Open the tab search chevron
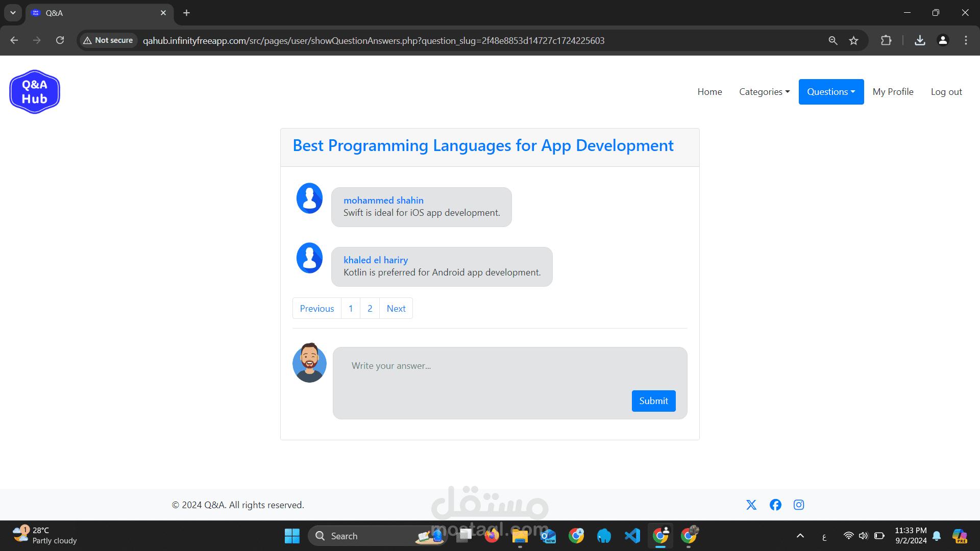This screenshot has height=551, width=980. pos(13,13)
